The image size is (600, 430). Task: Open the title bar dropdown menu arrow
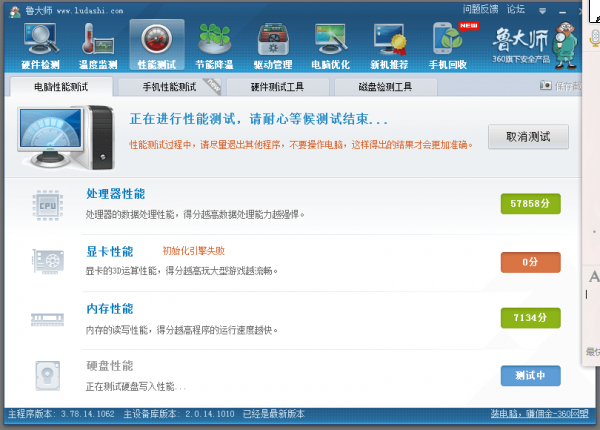click(542, 11)
